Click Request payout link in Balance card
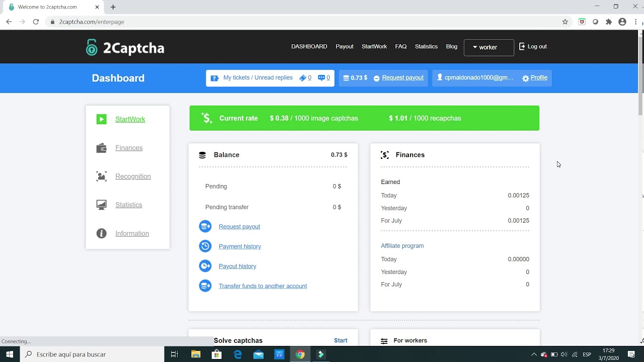This screenshot has width=644, height=362. click(239, 227)
